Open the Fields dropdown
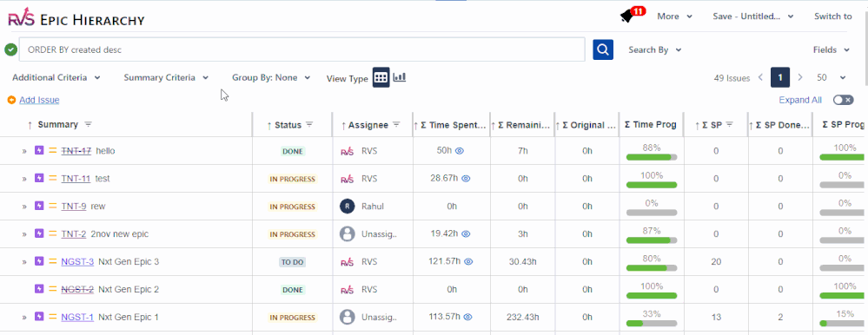868x335 pixels. coord(831,49)
